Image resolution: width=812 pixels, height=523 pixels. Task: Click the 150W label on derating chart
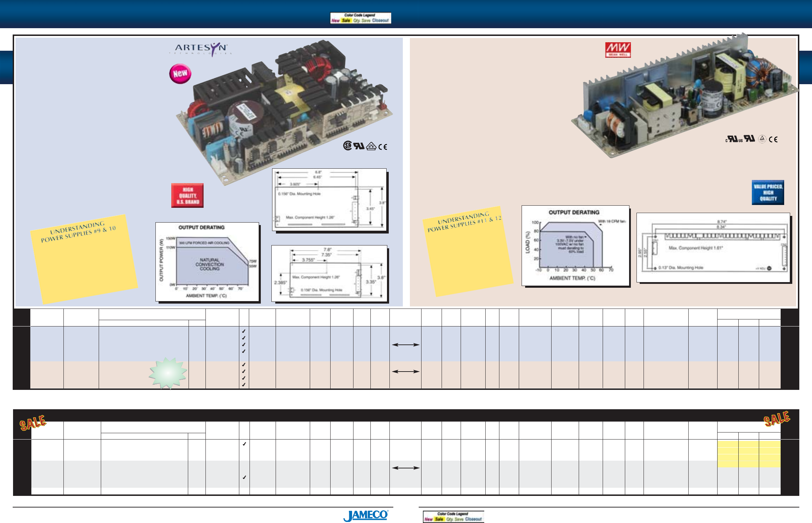[x=171, y=238]
